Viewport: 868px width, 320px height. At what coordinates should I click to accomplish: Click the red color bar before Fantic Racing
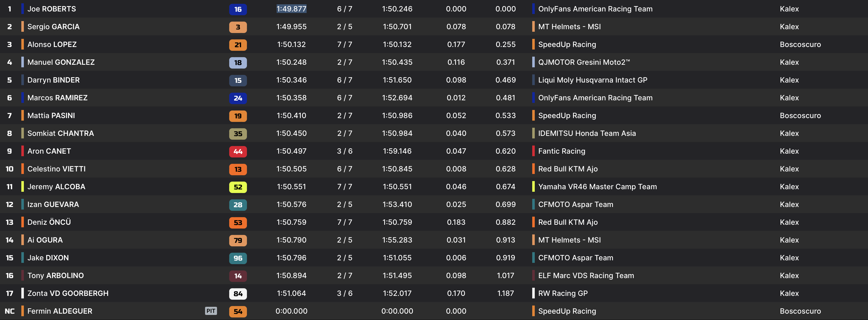[533, 151]
